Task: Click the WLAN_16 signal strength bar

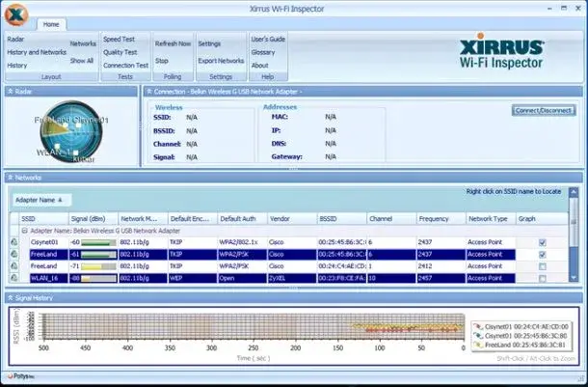Action: pos(98,279)
